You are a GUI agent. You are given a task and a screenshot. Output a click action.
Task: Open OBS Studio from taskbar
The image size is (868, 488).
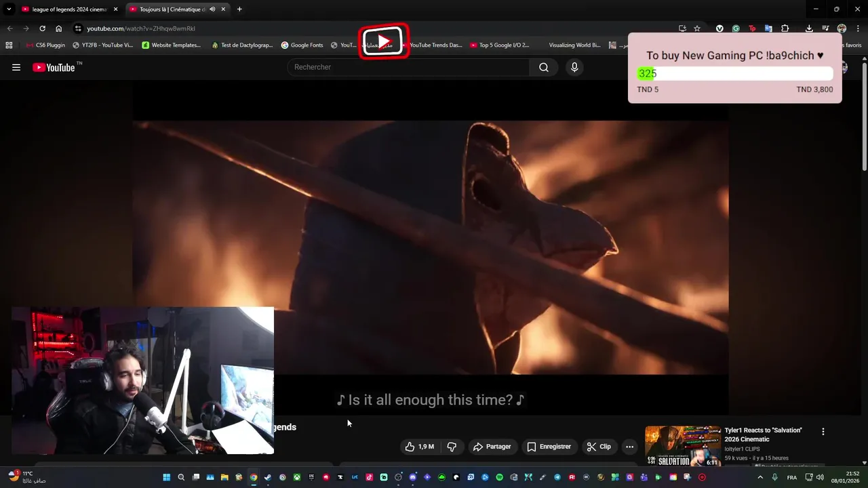click(398, 477)
